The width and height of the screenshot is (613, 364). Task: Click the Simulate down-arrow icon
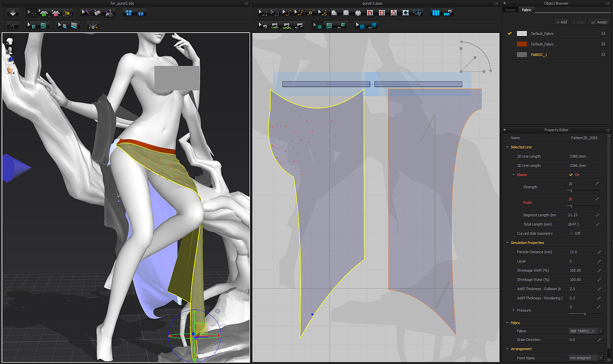tap(13, 13)
